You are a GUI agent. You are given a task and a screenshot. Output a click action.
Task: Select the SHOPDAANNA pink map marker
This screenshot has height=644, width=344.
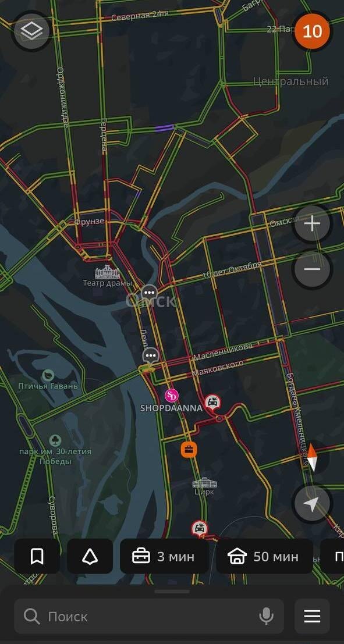click(172, 396)
